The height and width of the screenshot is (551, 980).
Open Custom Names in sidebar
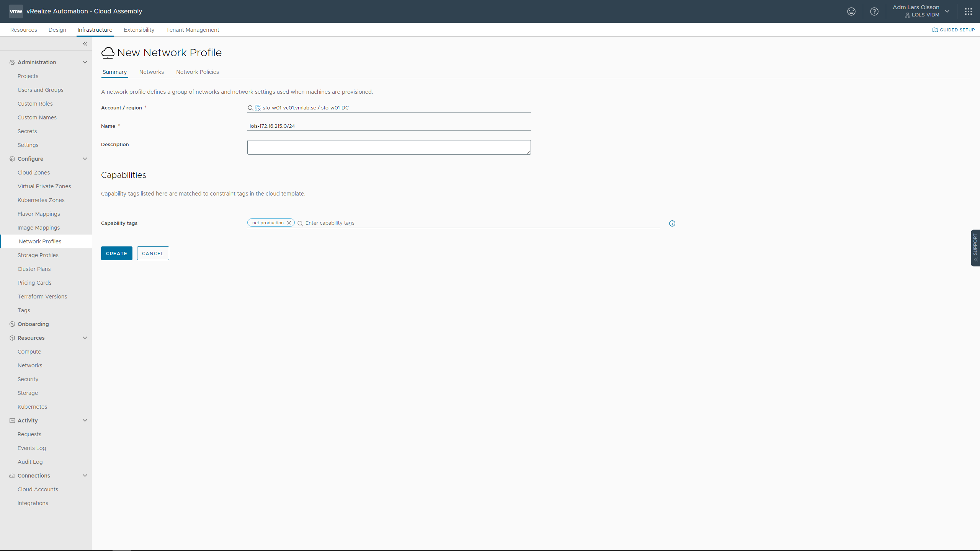37,117
